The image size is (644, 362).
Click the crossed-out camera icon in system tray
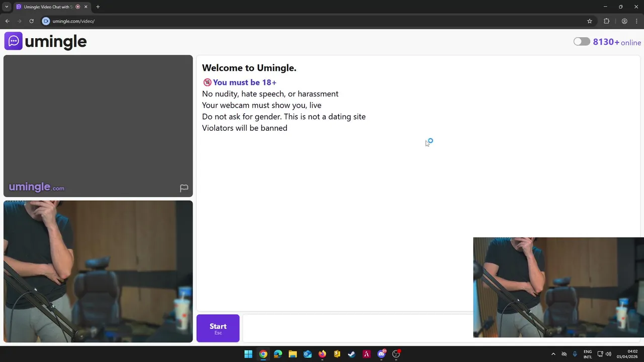pos(564,354)
